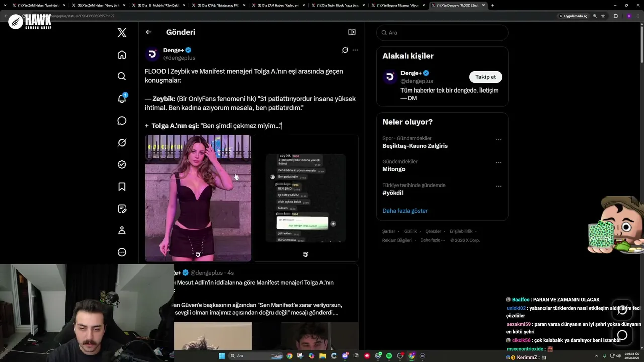Open reader view icon beside Gönderi header
This screenshot has height=362, width=644.
point(352,32)
